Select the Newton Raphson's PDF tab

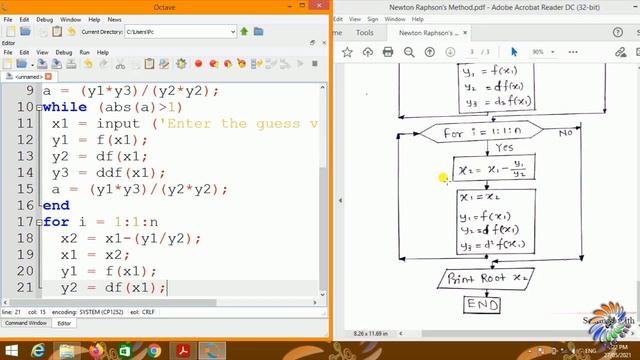429,33
